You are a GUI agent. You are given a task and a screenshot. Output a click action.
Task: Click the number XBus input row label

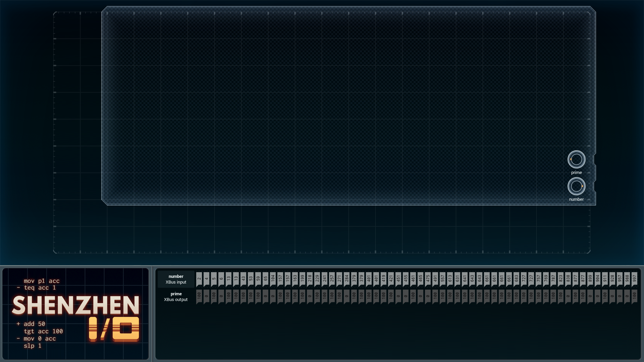176,279
